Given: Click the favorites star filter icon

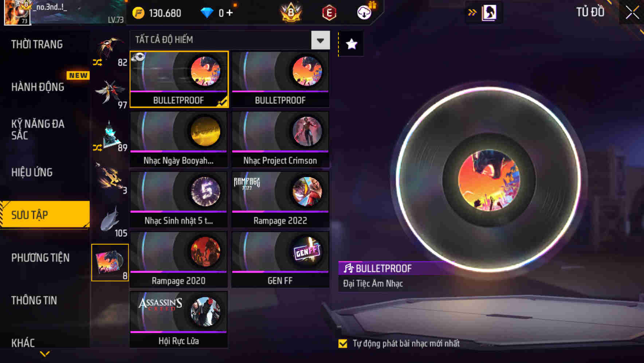Looking at the screenshot, I should (x=351, y=44).
